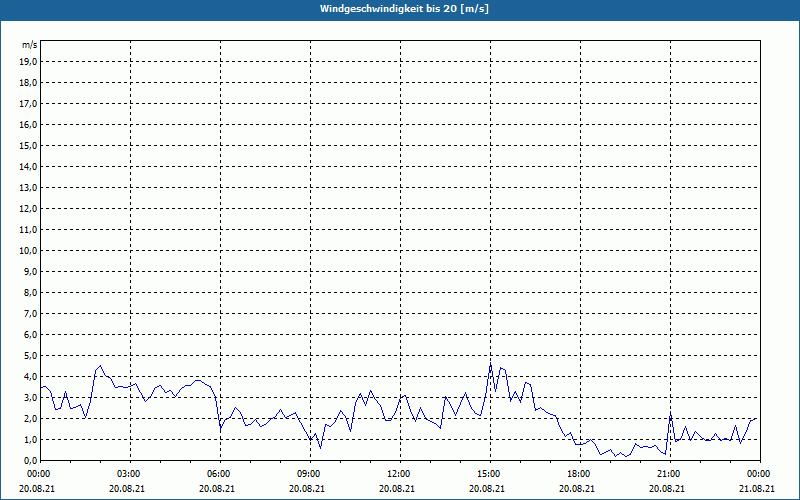
Task: Click the "12,0" y-axis label
Action: tap(29, 209)
